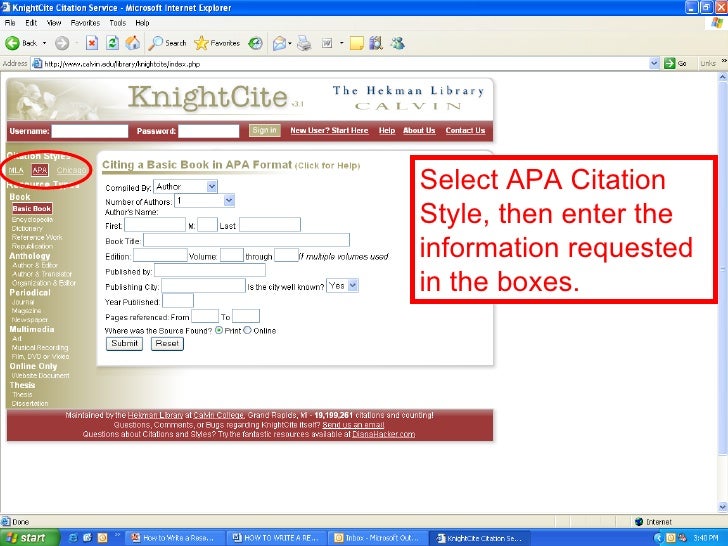Viewport: 728px width, 546px height.
Task: Choose Journal under Periodical
Action: click(23, 302)
